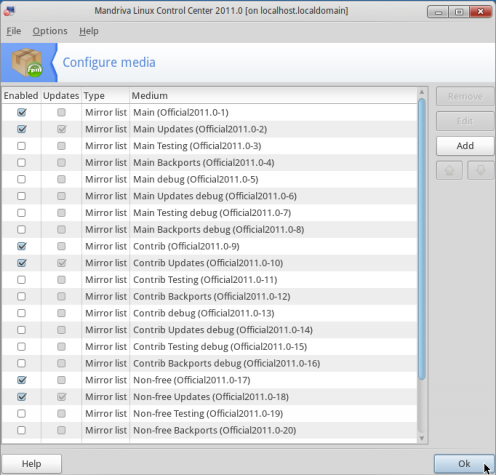This screenshot has width=496, height=475.
Task: Disable the Main (Official2011.0-1) medium
Action: point(22,112)
